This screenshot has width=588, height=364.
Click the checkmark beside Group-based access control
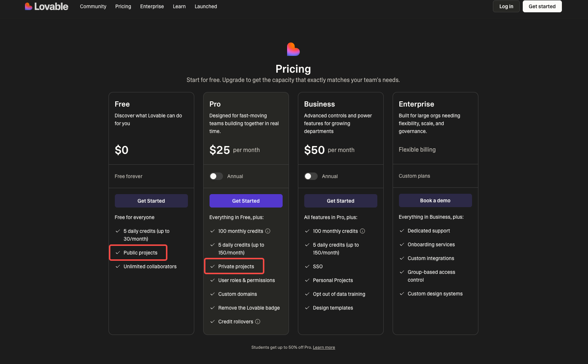[402, 272]
